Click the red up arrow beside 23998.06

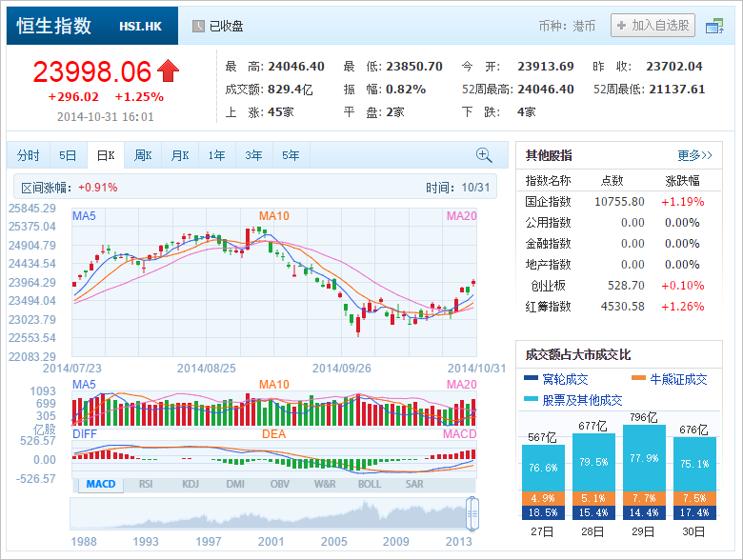[x=168, y=70]
